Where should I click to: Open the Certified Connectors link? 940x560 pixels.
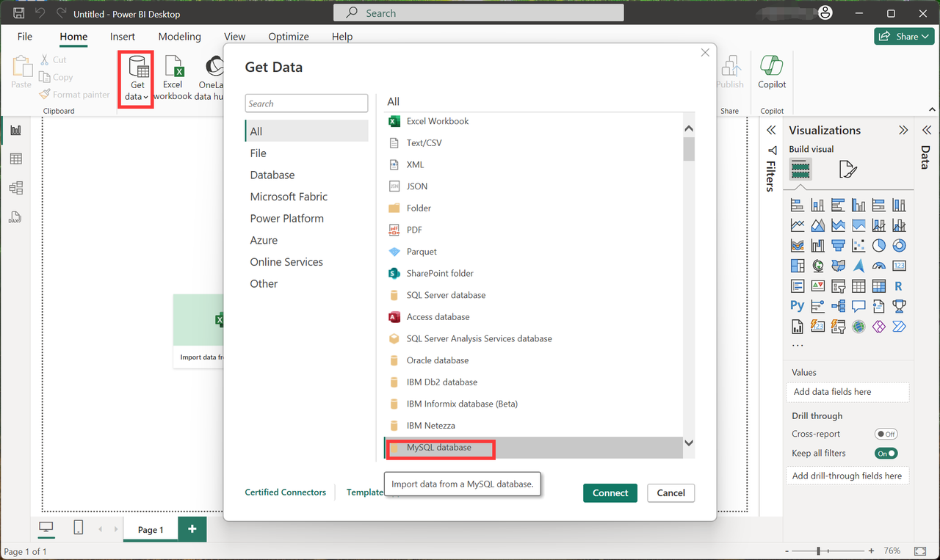pos(285,492)
